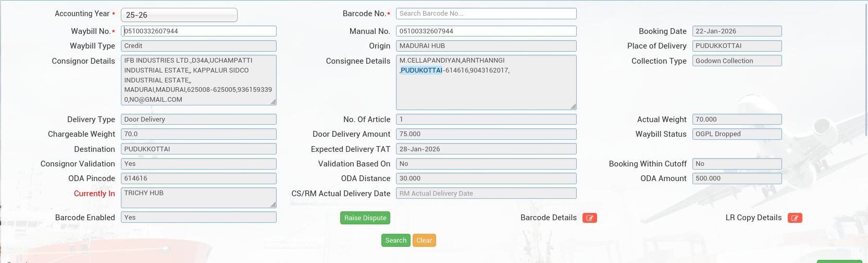Click the orange Clear button
Screen dimensions: 868x263
[424, 241]
